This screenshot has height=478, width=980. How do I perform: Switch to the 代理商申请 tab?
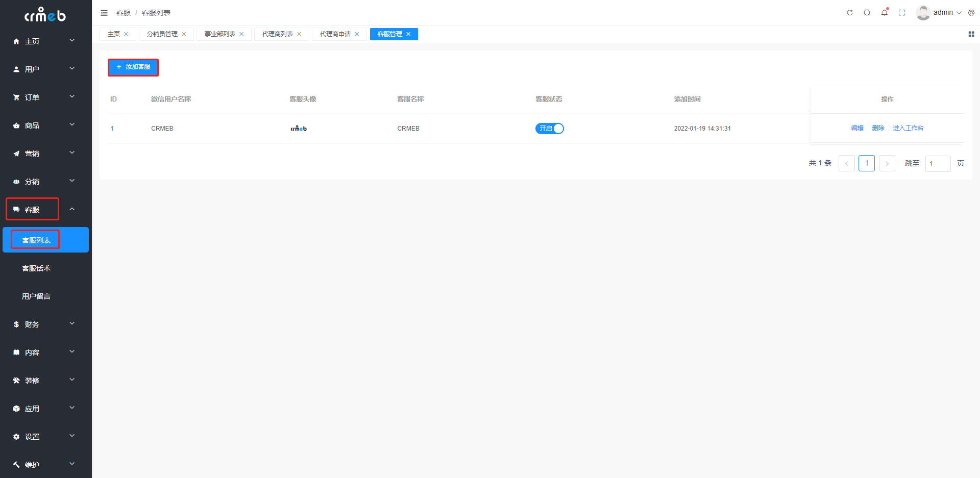(x=335, y=34)
